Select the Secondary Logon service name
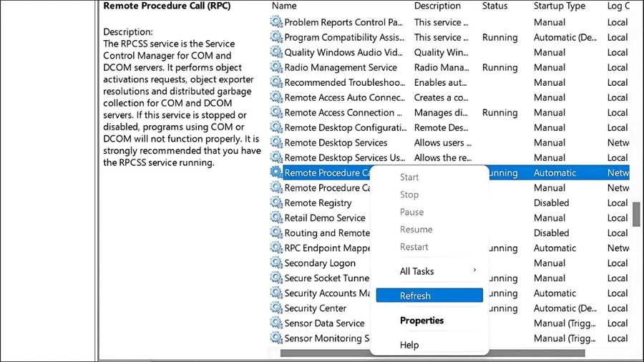644x362 pixels. pos(320,263)
